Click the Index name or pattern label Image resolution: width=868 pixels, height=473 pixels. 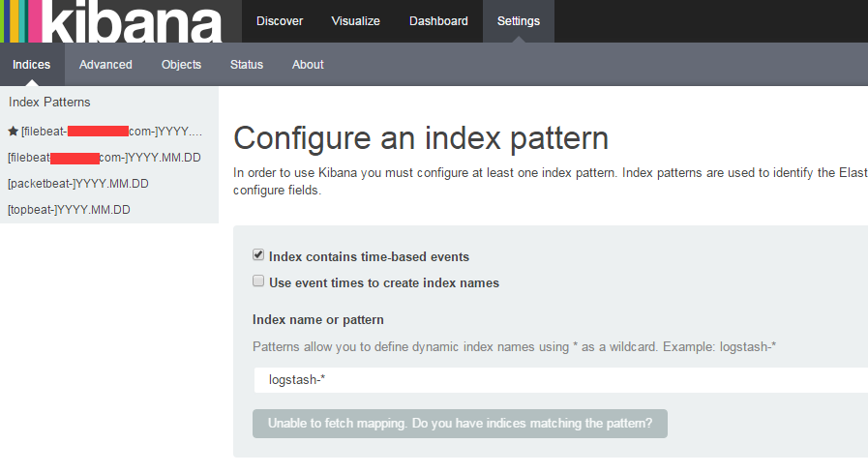(317, 320)
